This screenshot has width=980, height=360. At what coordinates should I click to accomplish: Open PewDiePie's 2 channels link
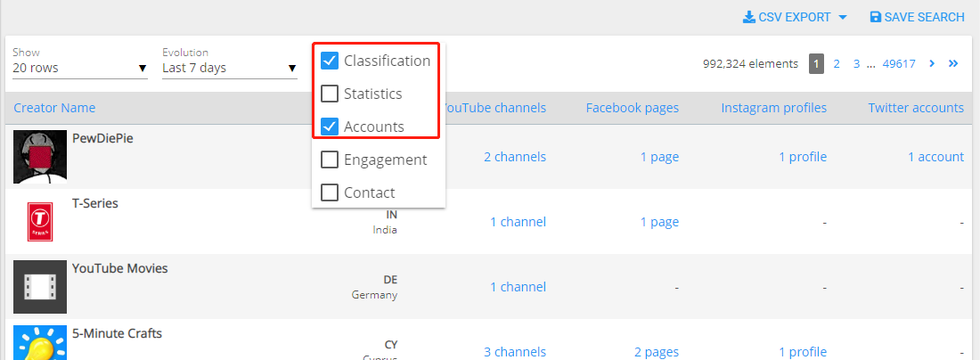point(515,157)
